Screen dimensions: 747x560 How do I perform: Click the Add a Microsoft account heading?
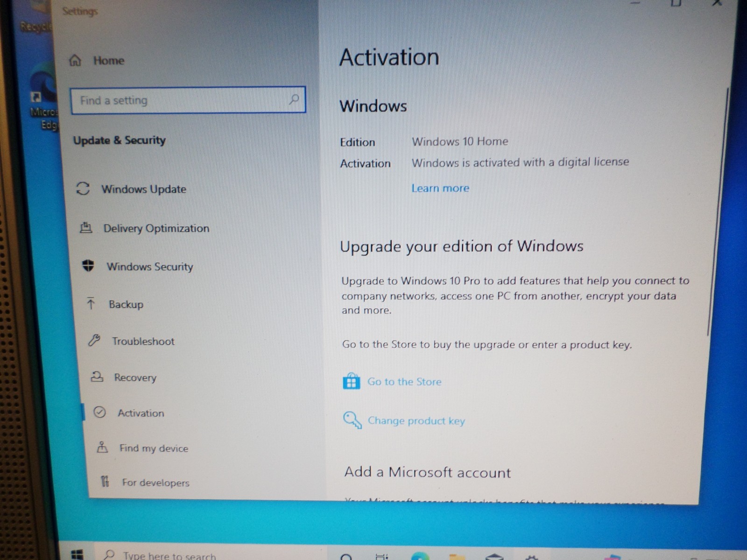(x=428, y=472)
